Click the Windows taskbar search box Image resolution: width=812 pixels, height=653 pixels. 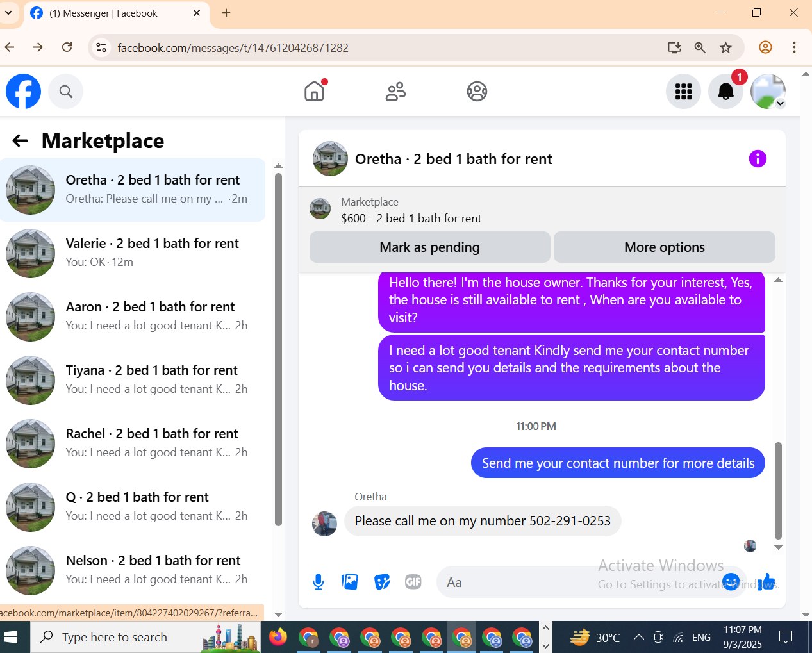[145, 637]
